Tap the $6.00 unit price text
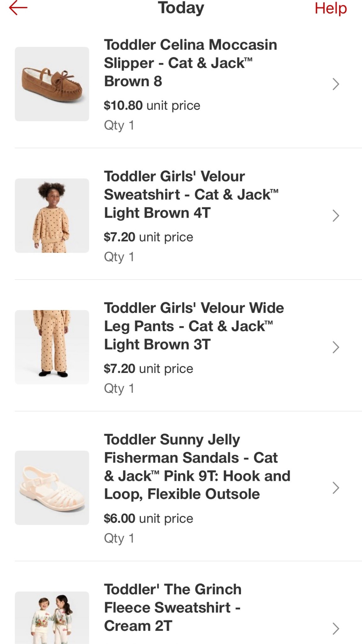This screenshot has width=362, height=644. pos(148,519)
